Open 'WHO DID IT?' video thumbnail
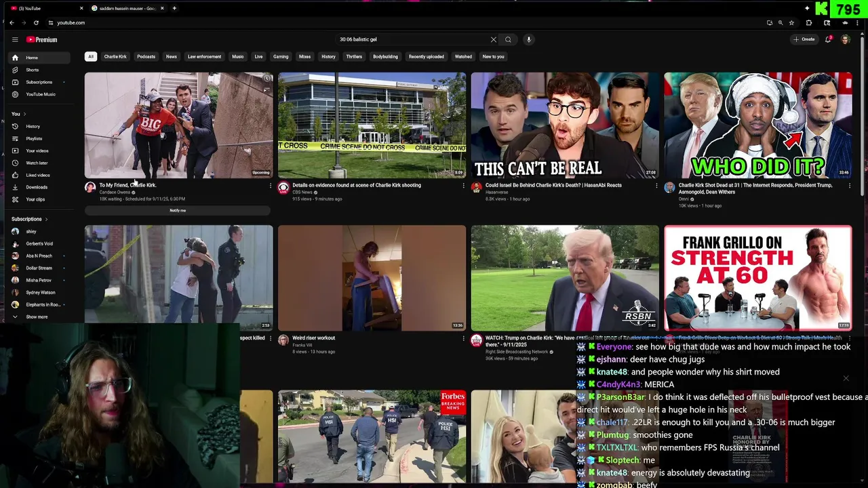This screenshot has height=488, width=868. pos(757,125)
